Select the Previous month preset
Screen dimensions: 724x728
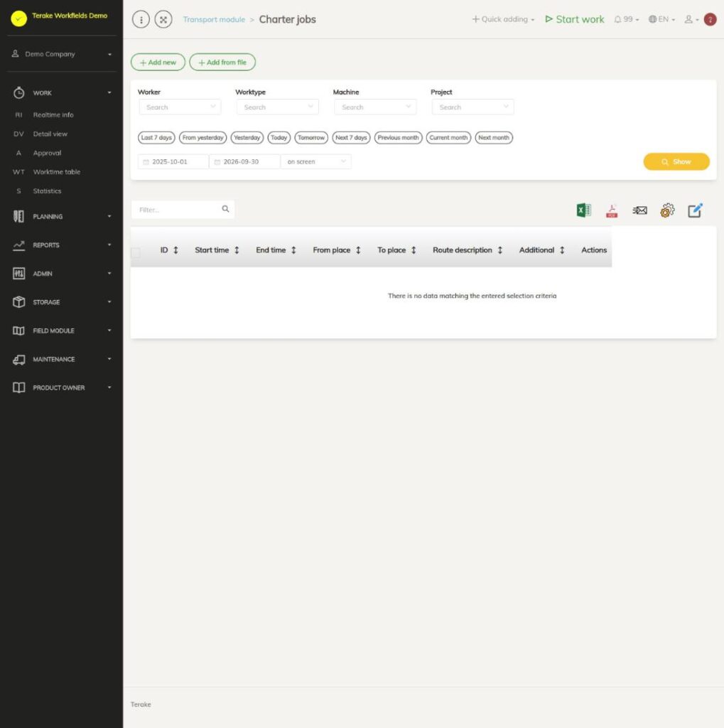coord(398,137)
